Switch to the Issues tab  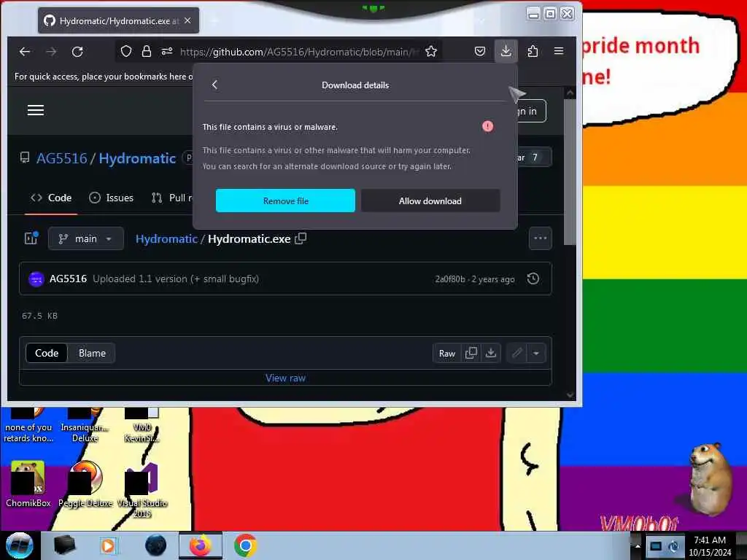(x=111, y=198)
